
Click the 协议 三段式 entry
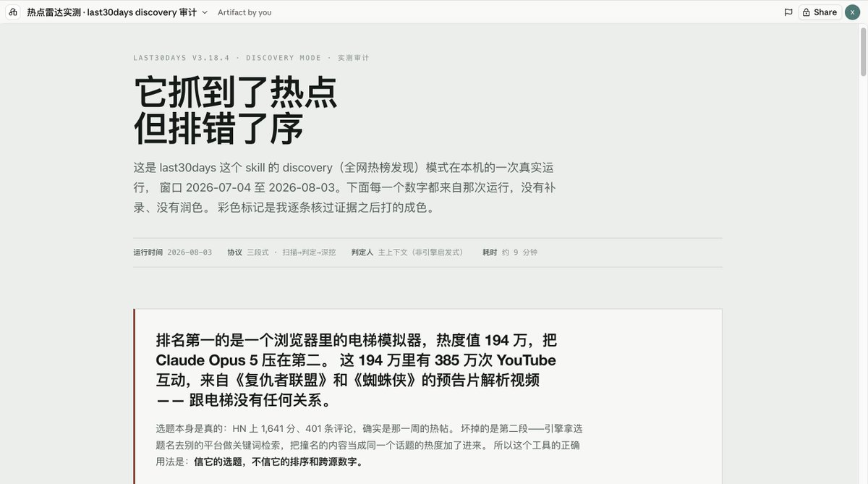(x=281, y=252)
